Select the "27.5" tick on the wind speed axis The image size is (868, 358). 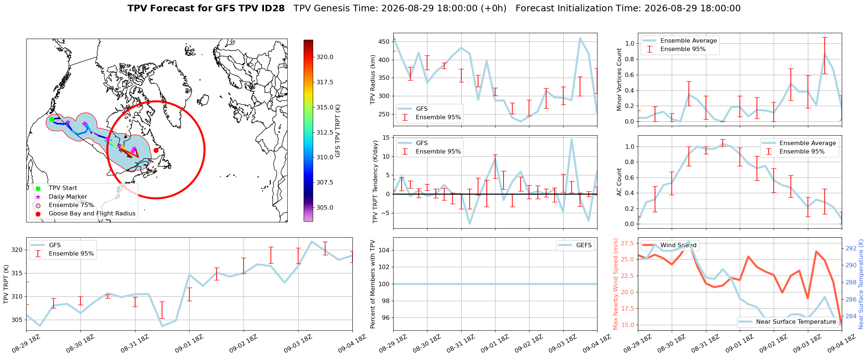[x=628, y=244]
